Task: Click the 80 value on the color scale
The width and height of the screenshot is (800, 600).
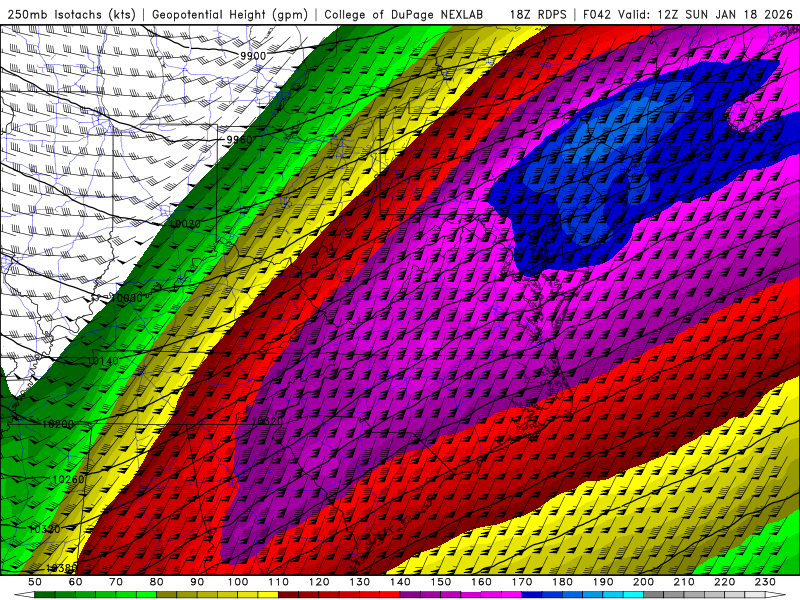Action: (156, 582)
